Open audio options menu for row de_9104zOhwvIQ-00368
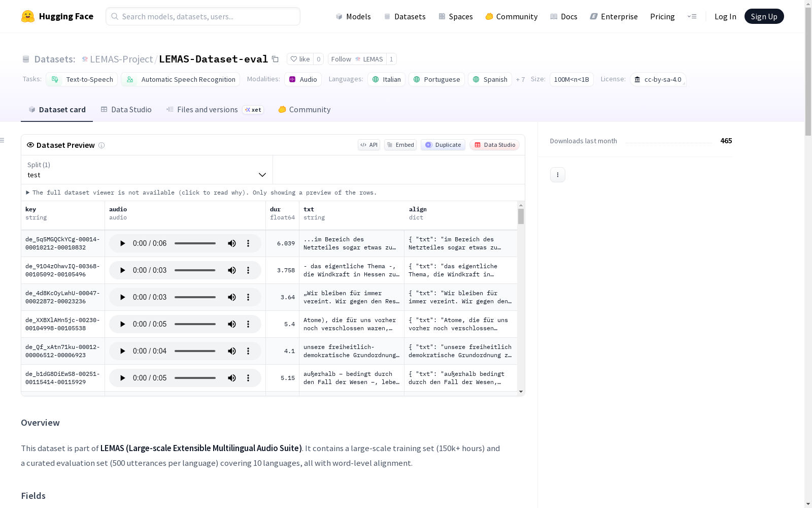 click(x=248, y=270)
